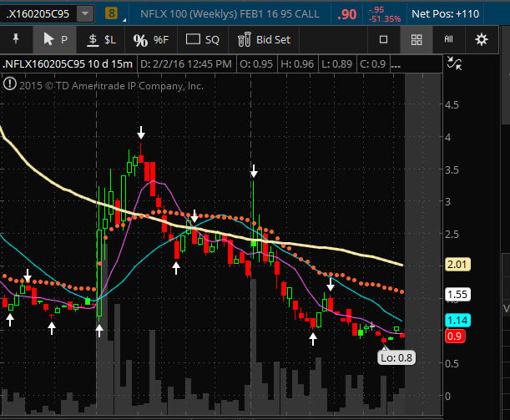The height and width of the screenshot is (420, 510).
Task: Click the collapse arrows icon near price axis
Action: tap(455, 63)
